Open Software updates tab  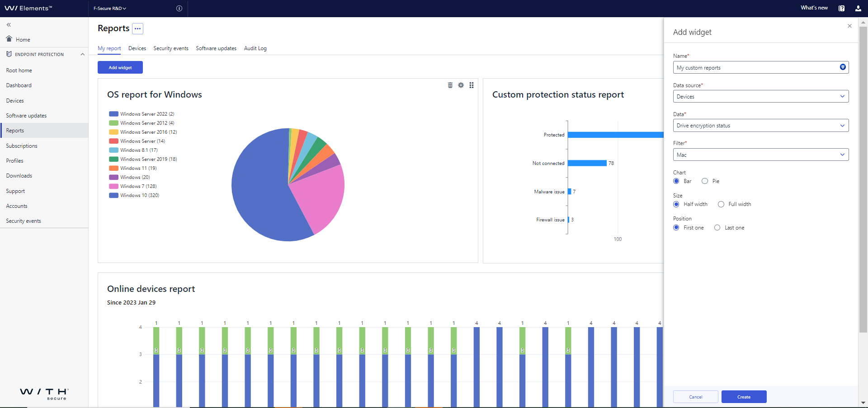point(216,48)
